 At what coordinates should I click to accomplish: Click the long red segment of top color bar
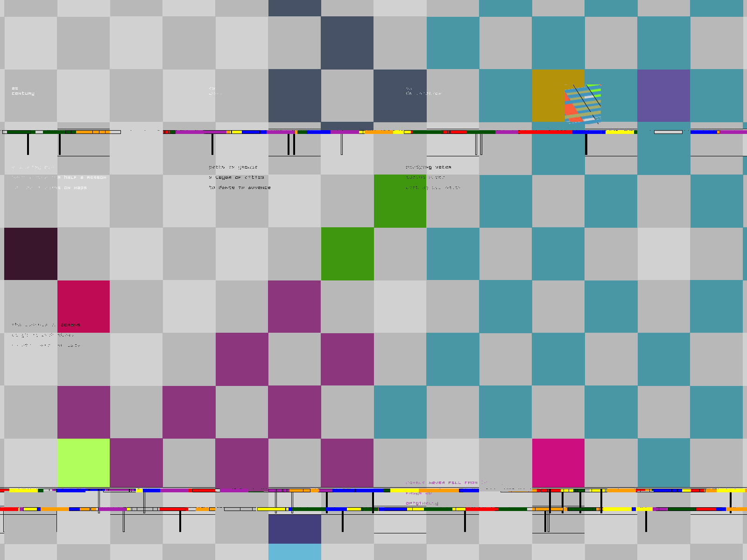pyautogui.click(x=545, y=132)
